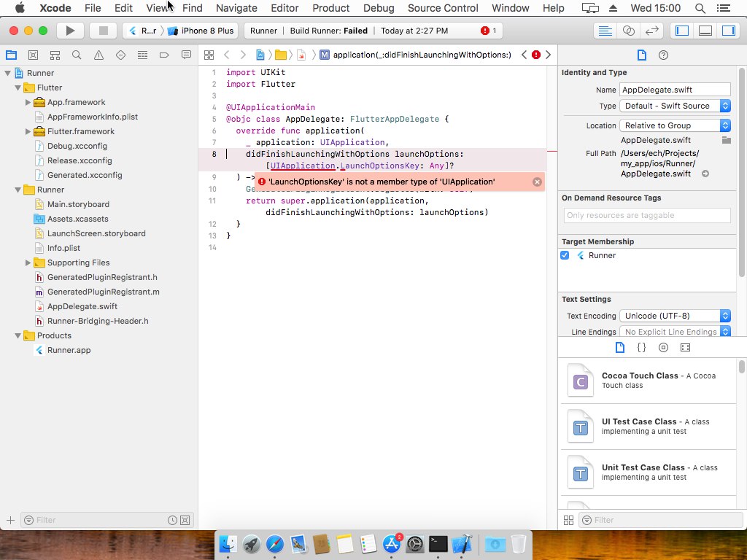Image resolution: width=747 pixels, height=560 pixels.
Task: Go forward in editor history
Action: pos(243,55)
